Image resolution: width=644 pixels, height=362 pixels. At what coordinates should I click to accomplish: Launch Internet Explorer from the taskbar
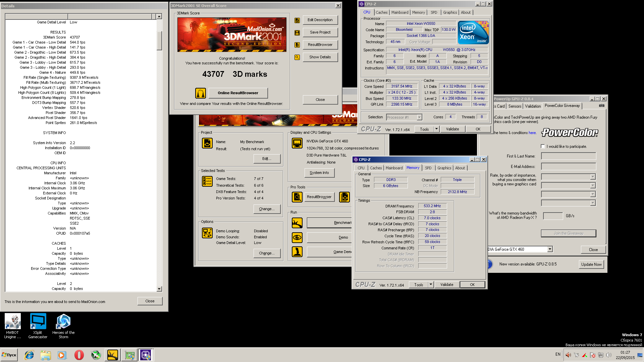pyautogui.click(x=29, y=355)
